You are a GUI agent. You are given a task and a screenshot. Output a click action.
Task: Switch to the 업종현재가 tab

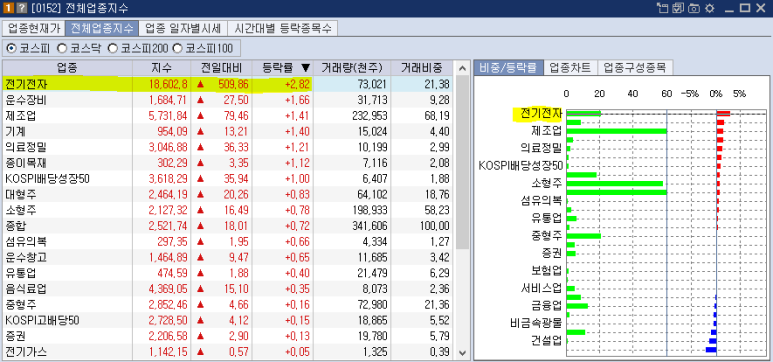coord(33,28)
